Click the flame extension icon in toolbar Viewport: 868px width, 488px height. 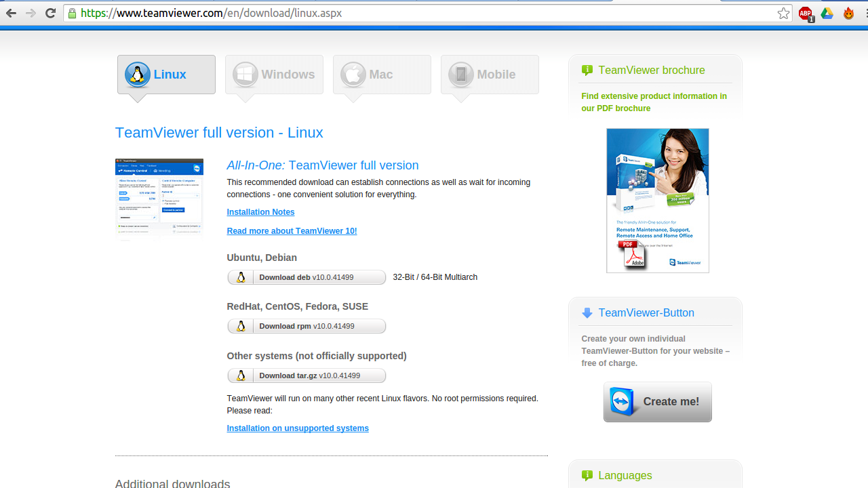(x=848, y=13)
